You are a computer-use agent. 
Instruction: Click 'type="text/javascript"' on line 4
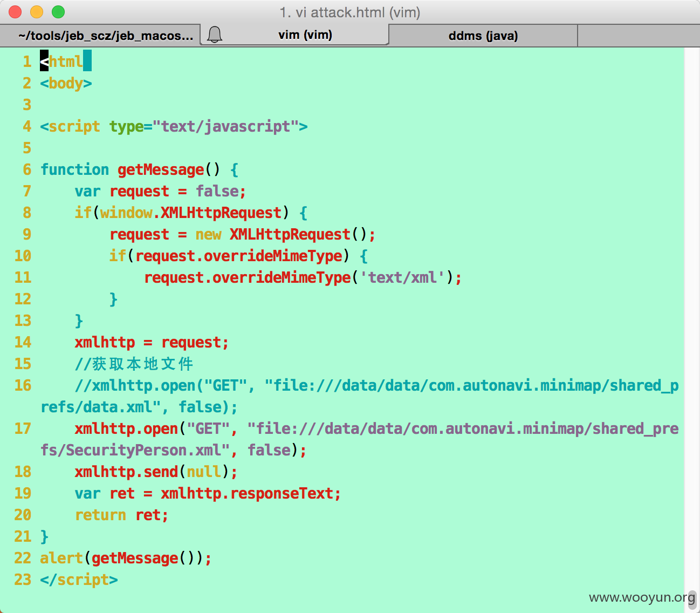(204, 126)
